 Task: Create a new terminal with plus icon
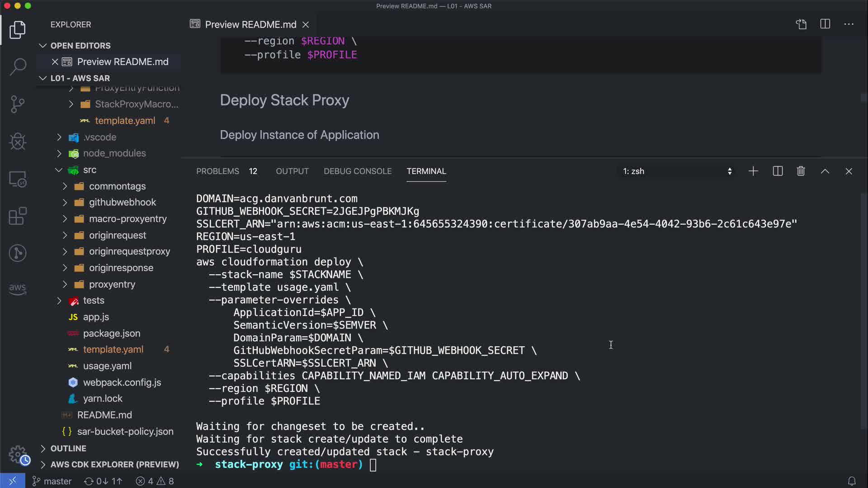tap(753, 171)
